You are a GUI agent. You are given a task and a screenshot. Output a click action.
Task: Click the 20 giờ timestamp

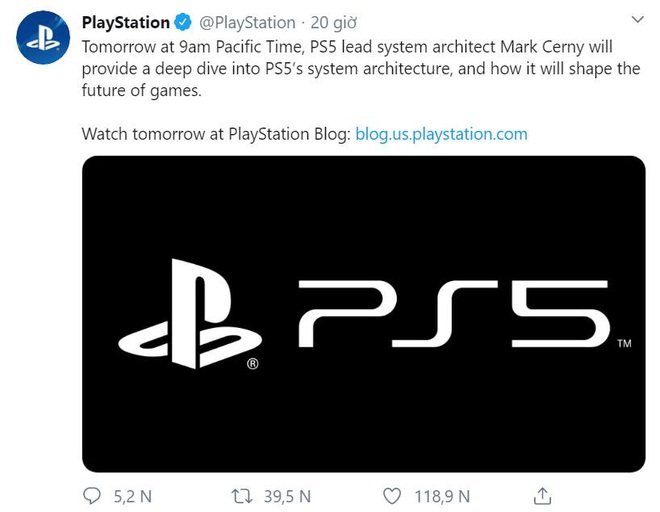pyautogui.click(x=333, y=23)
